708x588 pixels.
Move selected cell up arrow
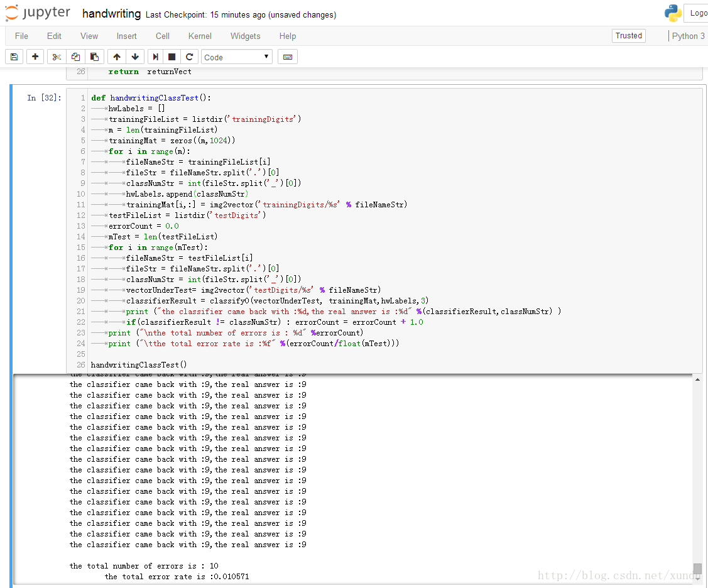click(x=117, y=57)
